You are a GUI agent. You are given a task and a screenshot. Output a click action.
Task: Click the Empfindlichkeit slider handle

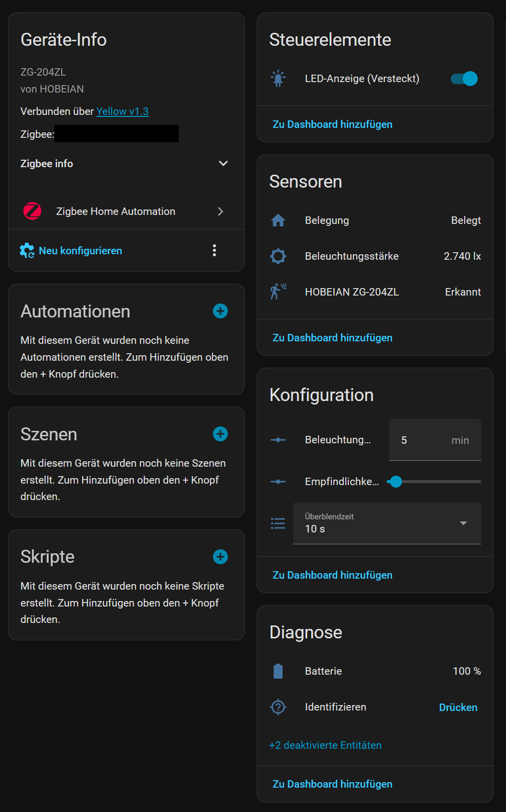pyautogui.click(x=396, y=482)
